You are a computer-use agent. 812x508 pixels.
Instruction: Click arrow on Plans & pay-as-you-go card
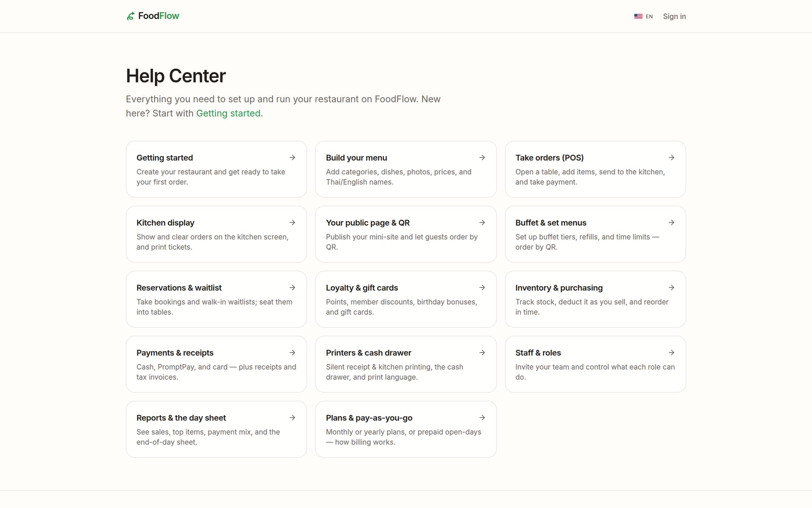tap(482, 418)
